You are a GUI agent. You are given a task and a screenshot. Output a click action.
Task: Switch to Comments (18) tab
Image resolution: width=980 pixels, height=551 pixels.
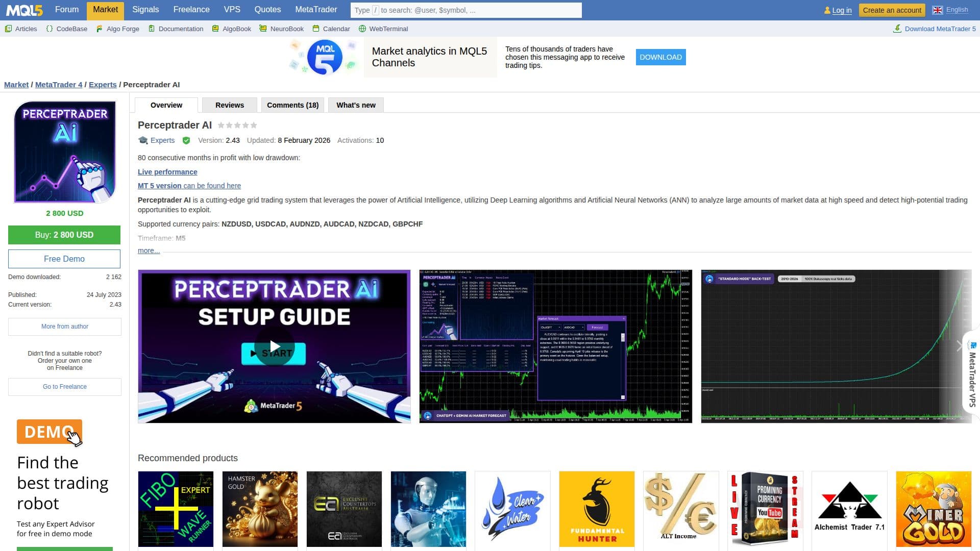click(292, 105)
